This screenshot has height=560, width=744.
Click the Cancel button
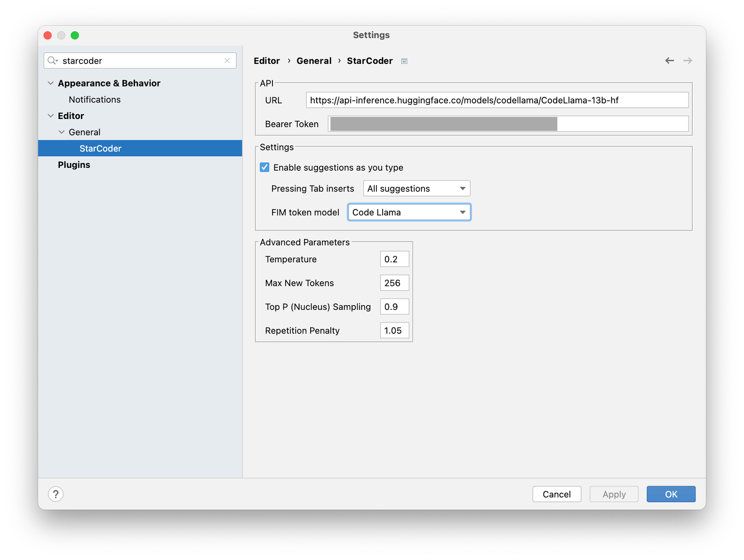tap(557, 494)
